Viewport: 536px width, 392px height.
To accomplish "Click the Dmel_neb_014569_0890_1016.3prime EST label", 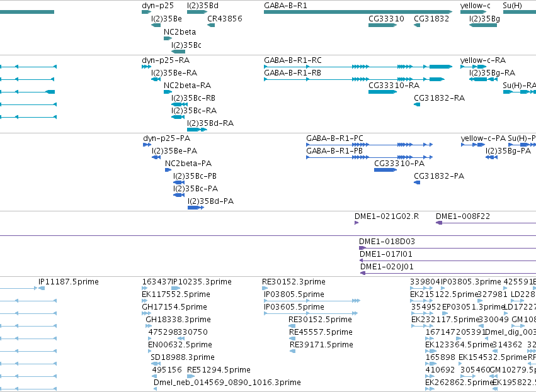I will (227, 383).
